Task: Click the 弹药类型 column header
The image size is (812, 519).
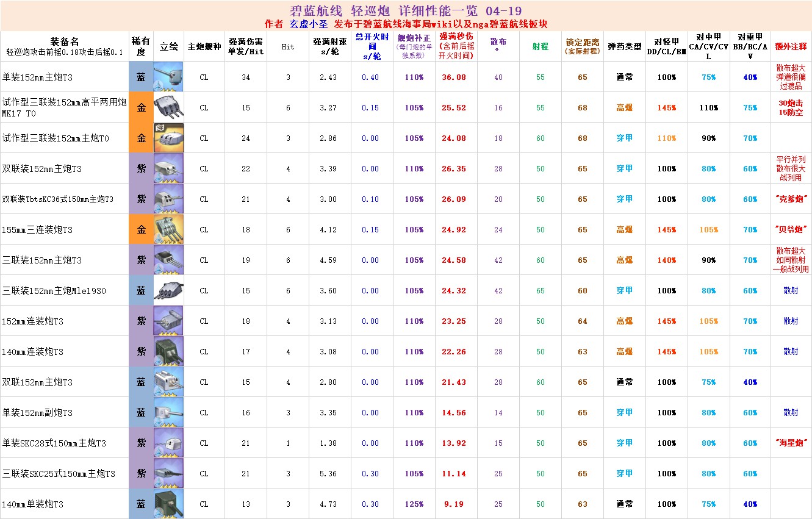Action: pyautogui.click(x=625, y=46)
